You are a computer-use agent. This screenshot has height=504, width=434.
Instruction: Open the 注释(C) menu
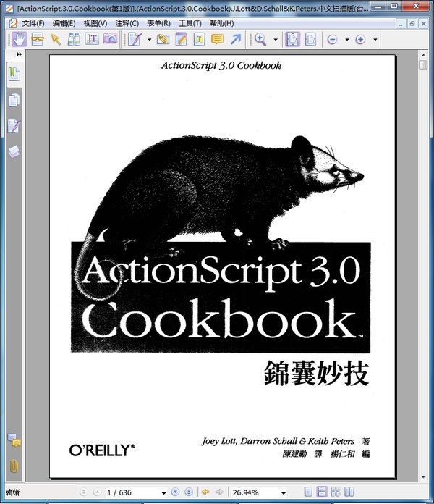point(127,23)
